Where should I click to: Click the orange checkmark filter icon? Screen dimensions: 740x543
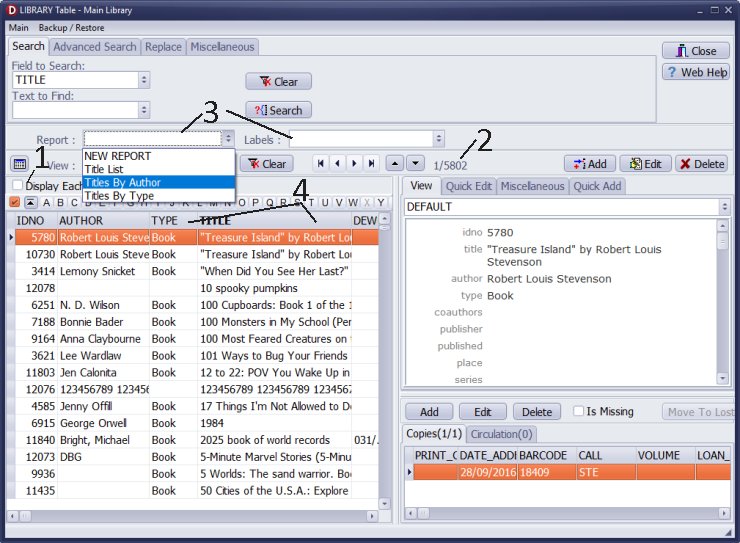14,202
